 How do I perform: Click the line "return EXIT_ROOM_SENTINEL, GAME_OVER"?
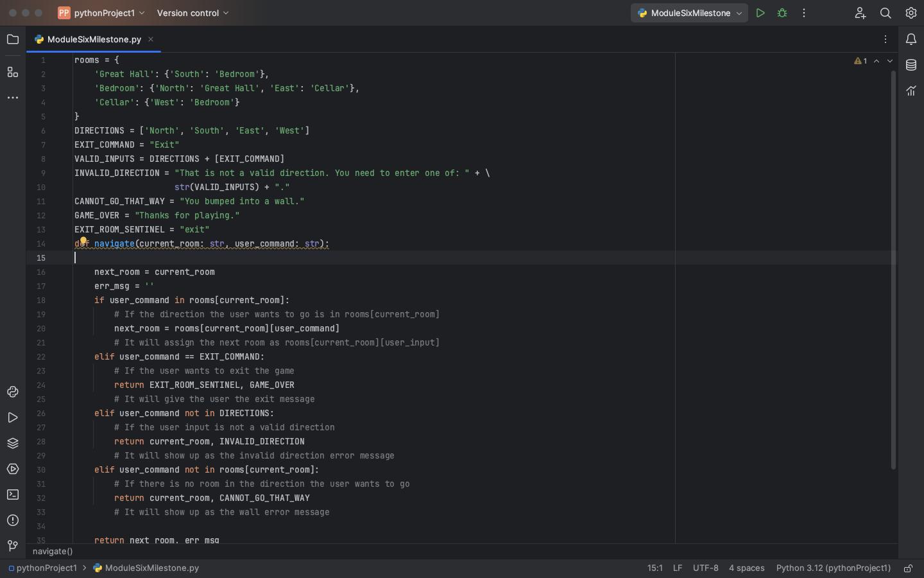tap(204, 385)
